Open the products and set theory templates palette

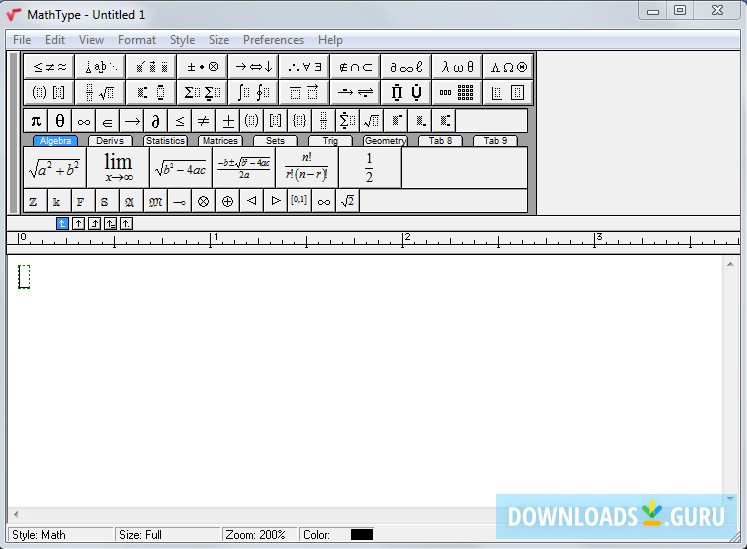407,92
